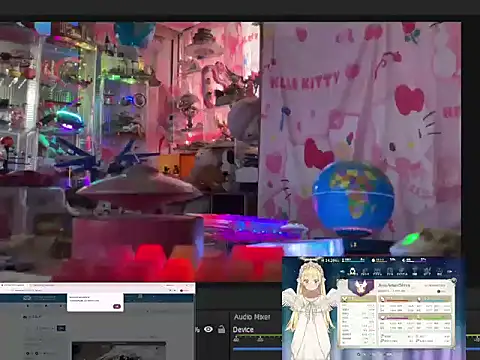Close the character stats panel with the X
480x360 pixels.
(453, 281)
